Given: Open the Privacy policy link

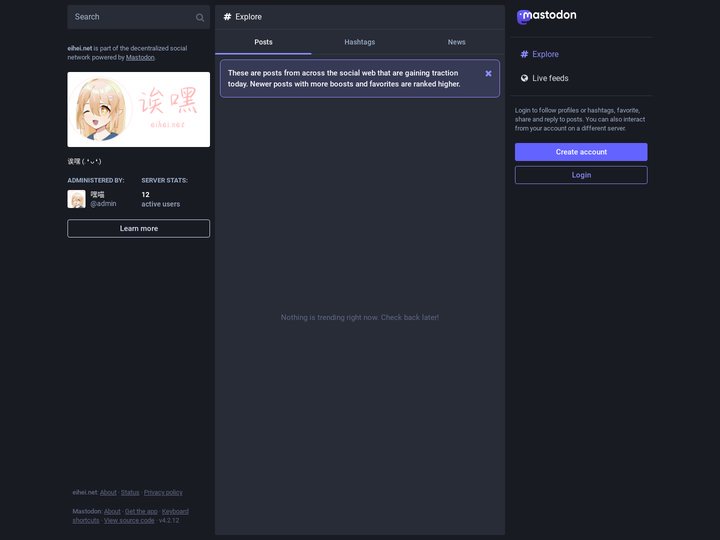Looking at the screenshot, I should point(163,492).
